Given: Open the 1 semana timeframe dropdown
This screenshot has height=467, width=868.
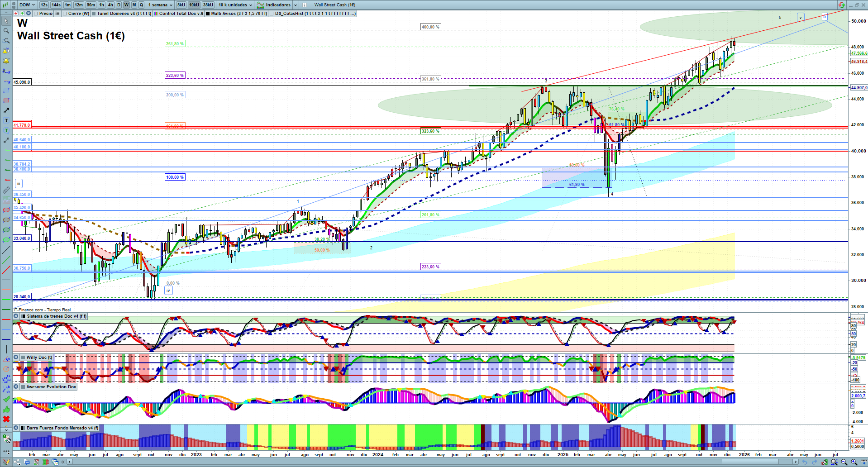Looking at the screenshot, I should point(160,5).
